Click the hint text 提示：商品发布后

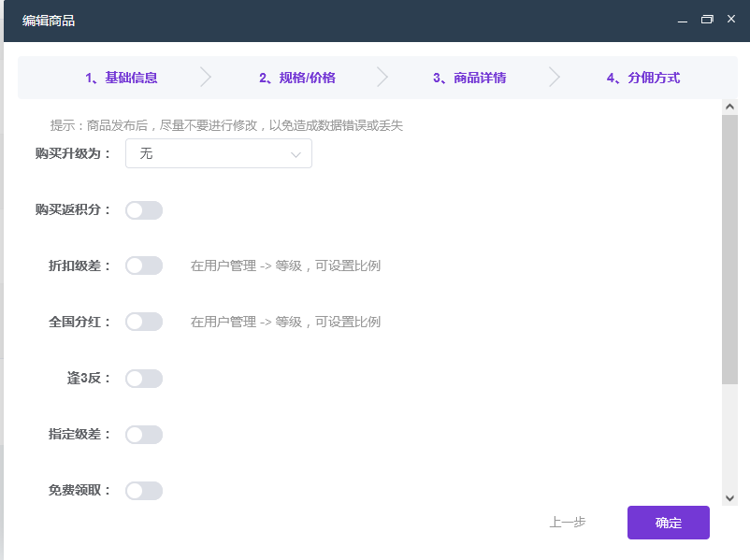pyautogui.click(x=226, y=125)
